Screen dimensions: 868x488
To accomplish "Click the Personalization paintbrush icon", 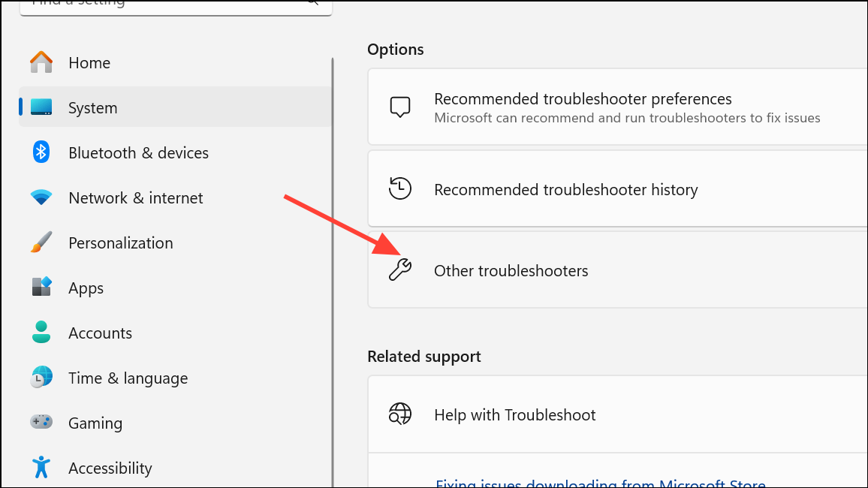I will (x=41, y=242).
